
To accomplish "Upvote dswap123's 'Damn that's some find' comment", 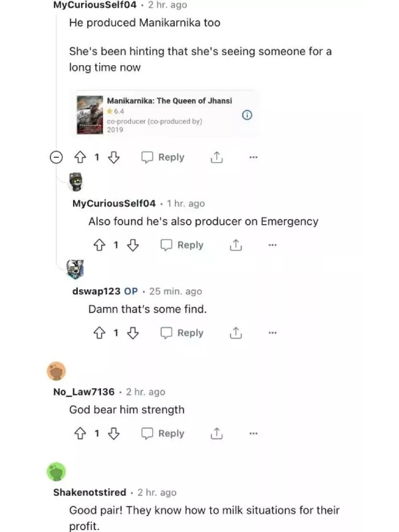I will pyautogui.click(x=99, y=333).
